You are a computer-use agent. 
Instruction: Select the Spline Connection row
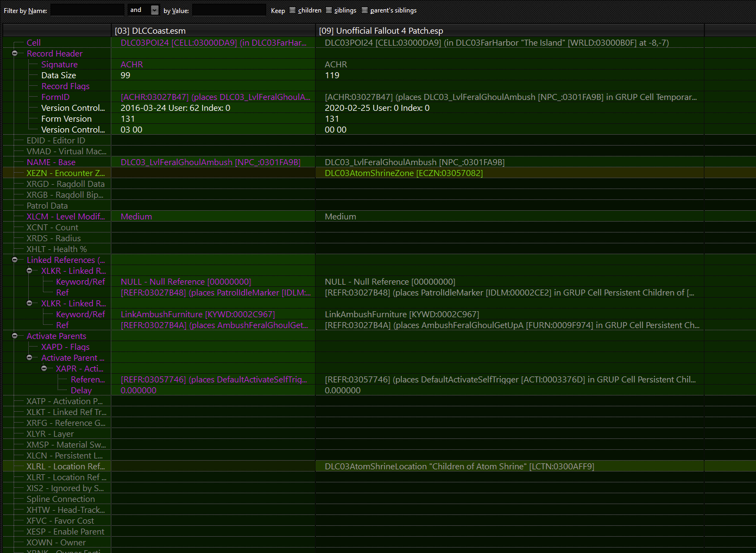click(x=61, y=499)
